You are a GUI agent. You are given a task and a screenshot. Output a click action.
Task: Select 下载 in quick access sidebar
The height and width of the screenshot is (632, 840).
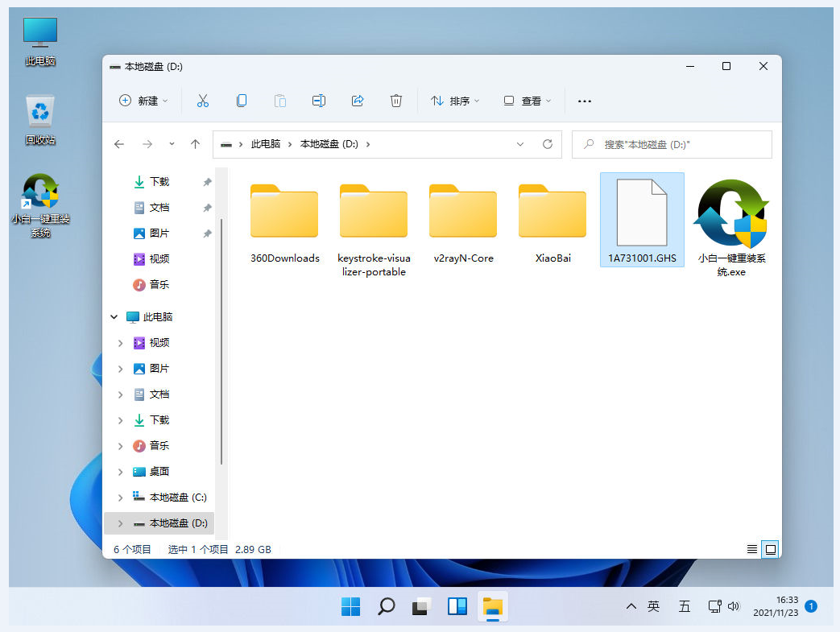pos(159,182)
